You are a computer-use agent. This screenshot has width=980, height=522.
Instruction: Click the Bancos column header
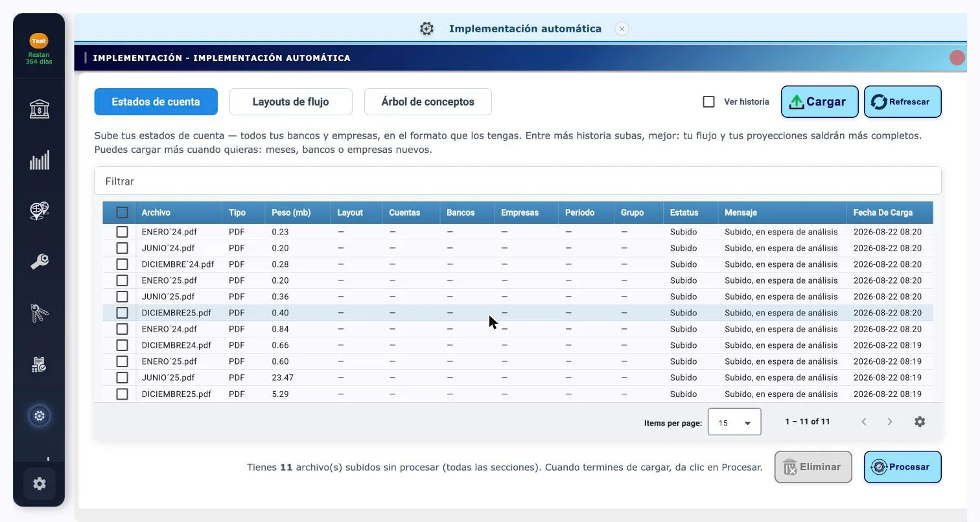pyautogui.click(x=460, y=212)
